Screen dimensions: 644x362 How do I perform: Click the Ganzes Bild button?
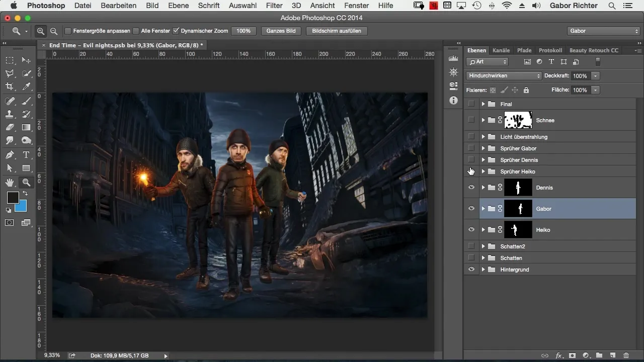[x=281, y=31]
